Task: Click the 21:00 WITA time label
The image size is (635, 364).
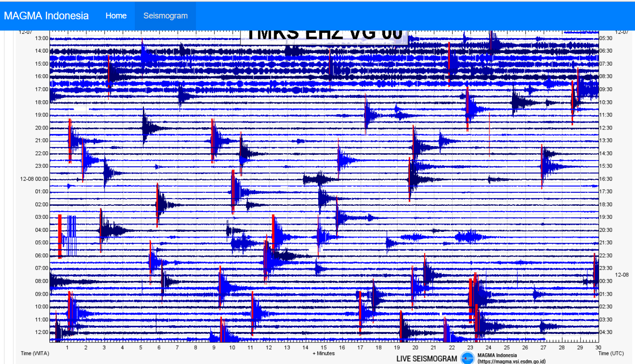Action: coord(41,141)
